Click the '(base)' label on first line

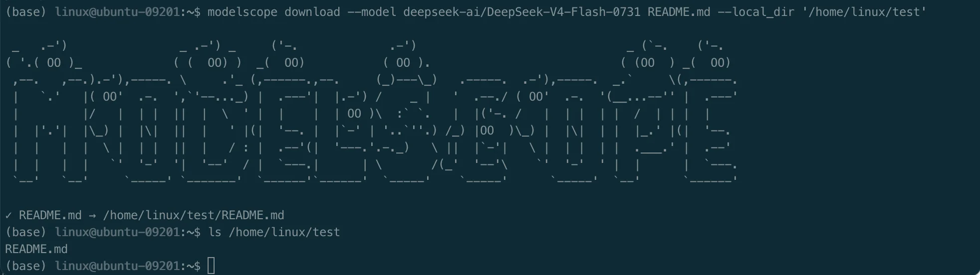(x=26, y=12)
